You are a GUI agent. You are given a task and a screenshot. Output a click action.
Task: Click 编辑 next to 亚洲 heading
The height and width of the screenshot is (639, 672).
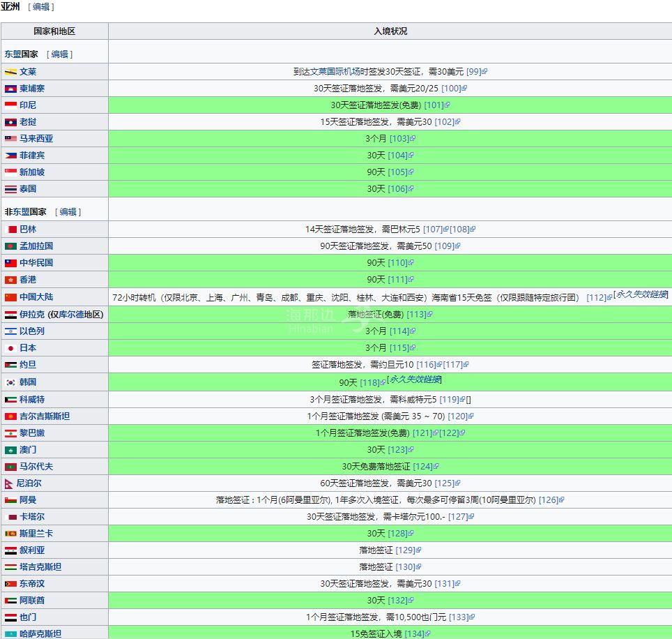41,6
